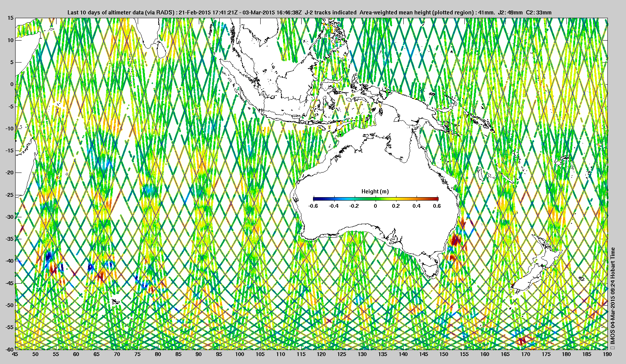Click the longitude axis label "120"
This screenshot has width=626, height=364.
(x=321, y=354)
